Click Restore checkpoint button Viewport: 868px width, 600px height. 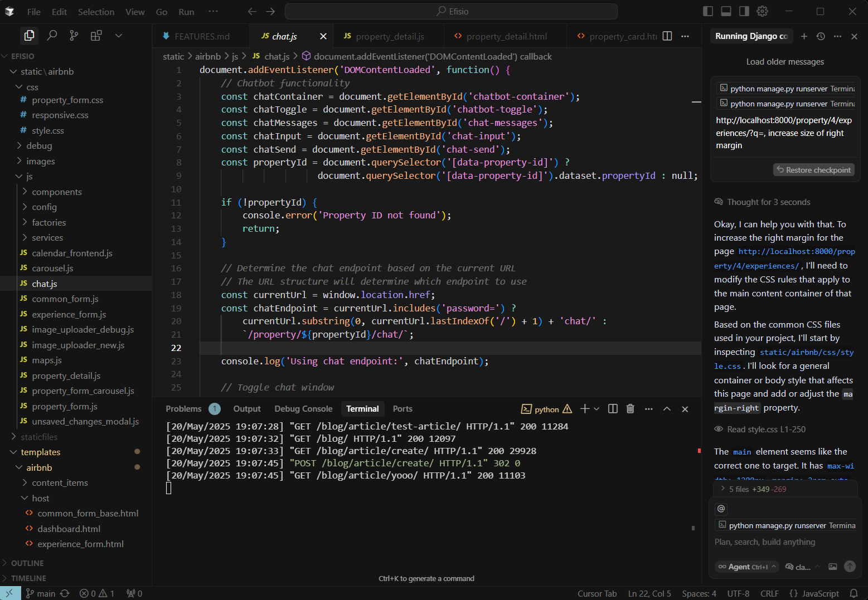814,170
